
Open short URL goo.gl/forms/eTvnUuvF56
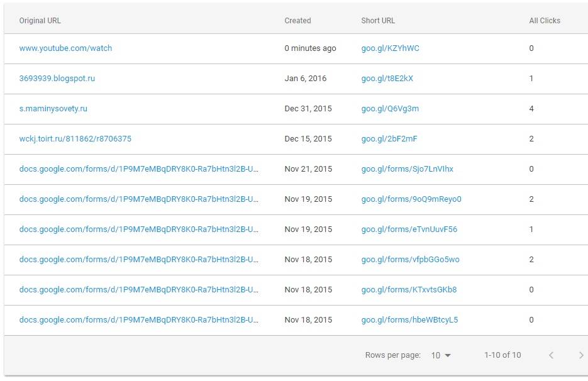[x=409, y=229]
